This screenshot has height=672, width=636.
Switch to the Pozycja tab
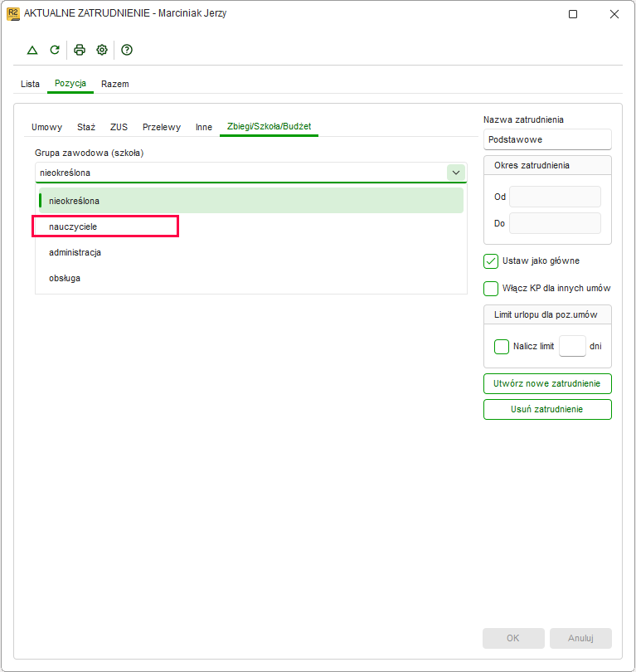(x=70, y=84)
